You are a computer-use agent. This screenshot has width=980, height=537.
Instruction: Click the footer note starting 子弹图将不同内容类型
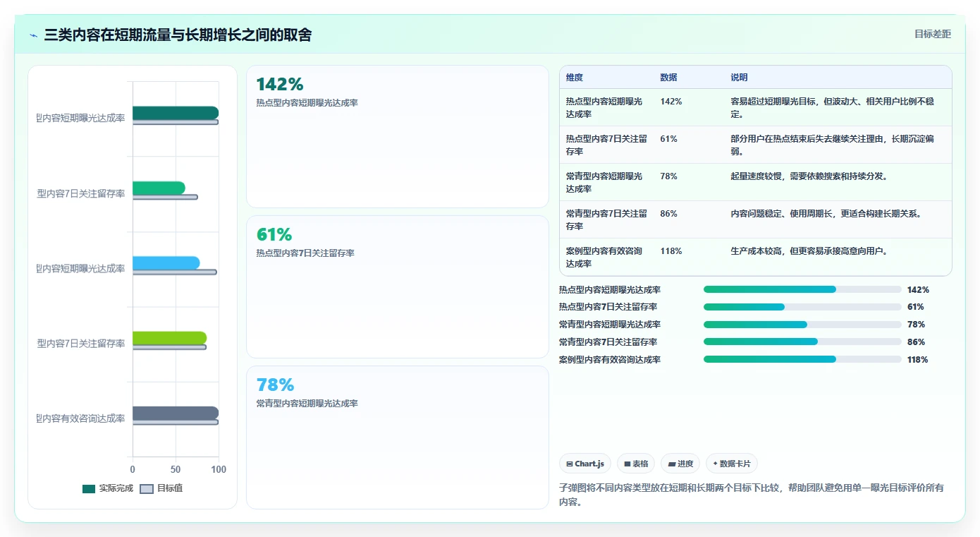[x=752, y=495]
